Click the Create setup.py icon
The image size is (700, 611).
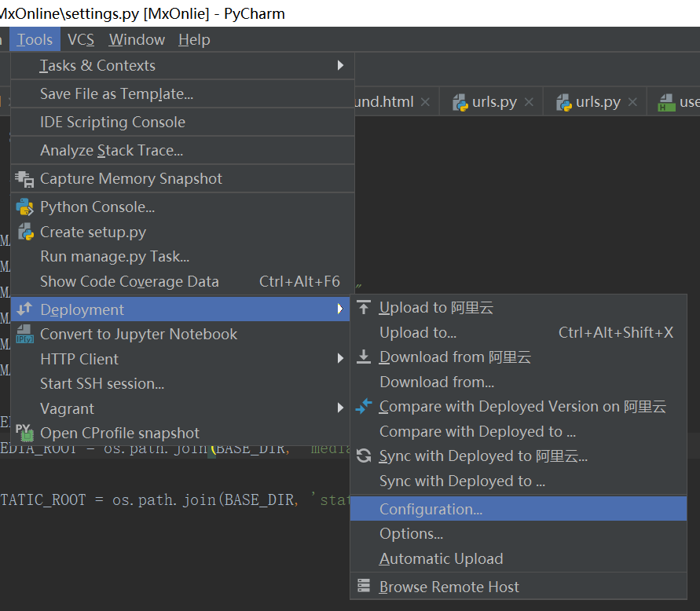point(25,232)
